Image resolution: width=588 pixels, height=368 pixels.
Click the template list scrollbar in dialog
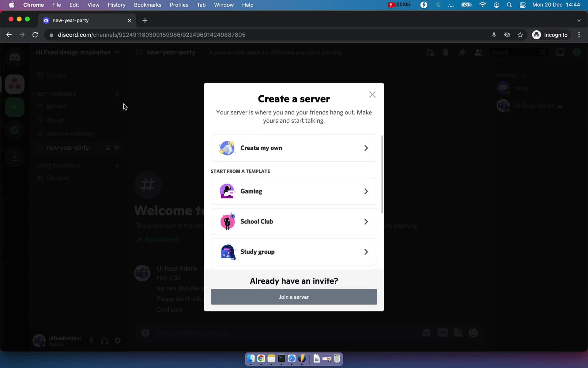tap(382, 174)
